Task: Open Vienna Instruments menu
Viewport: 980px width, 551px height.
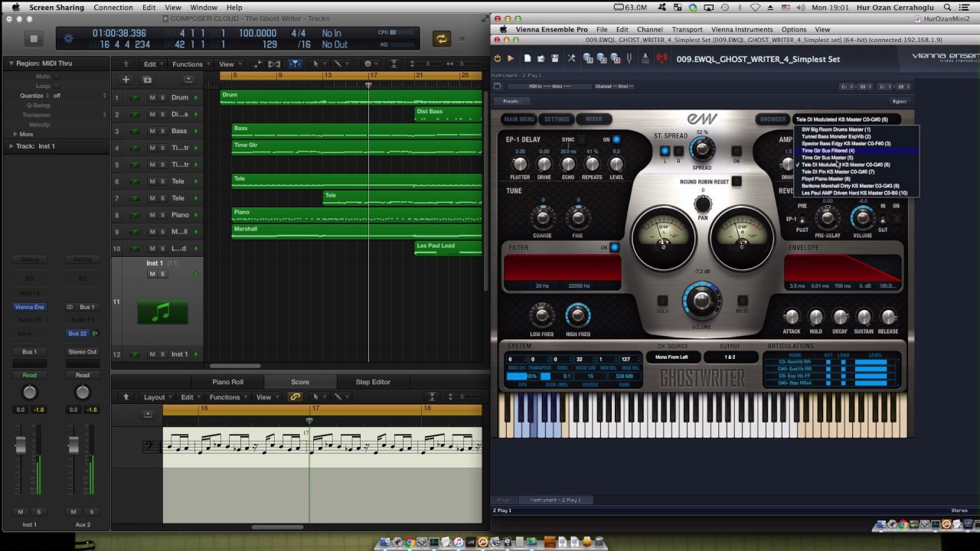Action: pyautogui.click(x=742, y=30)
